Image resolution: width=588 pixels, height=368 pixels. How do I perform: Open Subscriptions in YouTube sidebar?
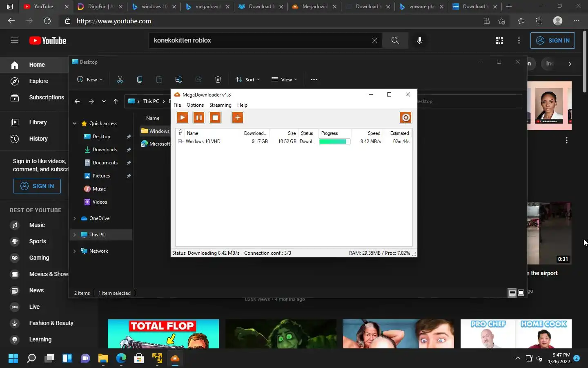[34, 97]
